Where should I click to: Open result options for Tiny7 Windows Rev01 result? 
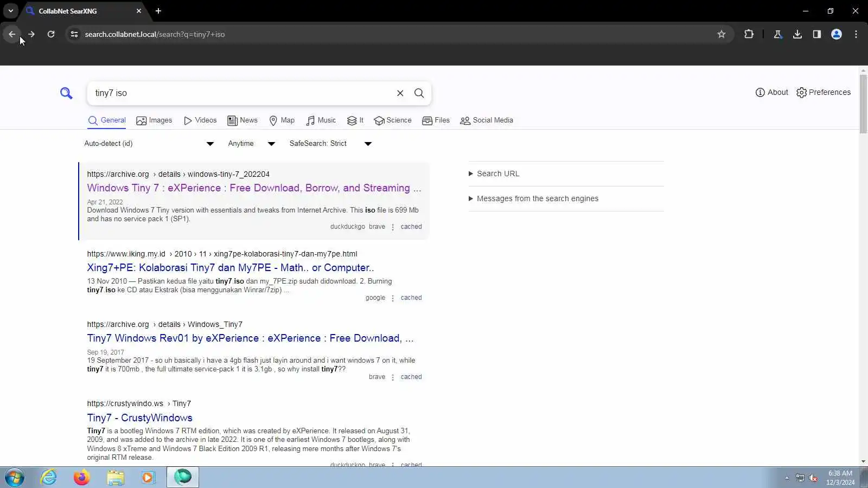393,377
